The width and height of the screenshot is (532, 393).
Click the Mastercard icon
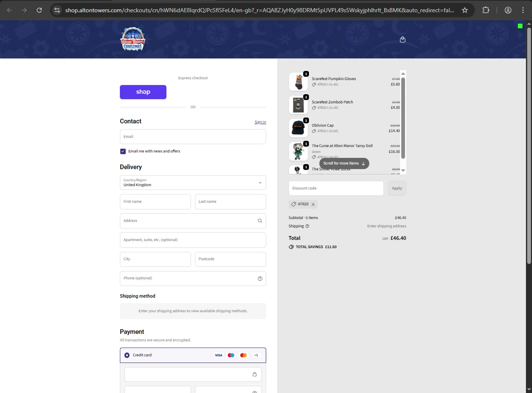(243, 355)
